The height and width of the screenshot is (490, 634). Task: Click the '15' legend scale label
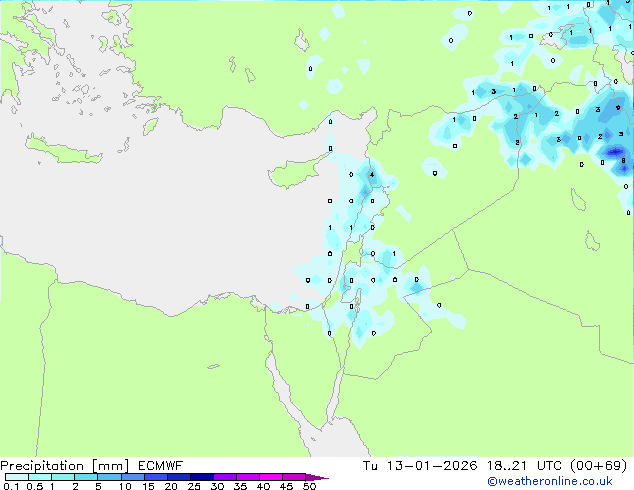tap(148, 486)
